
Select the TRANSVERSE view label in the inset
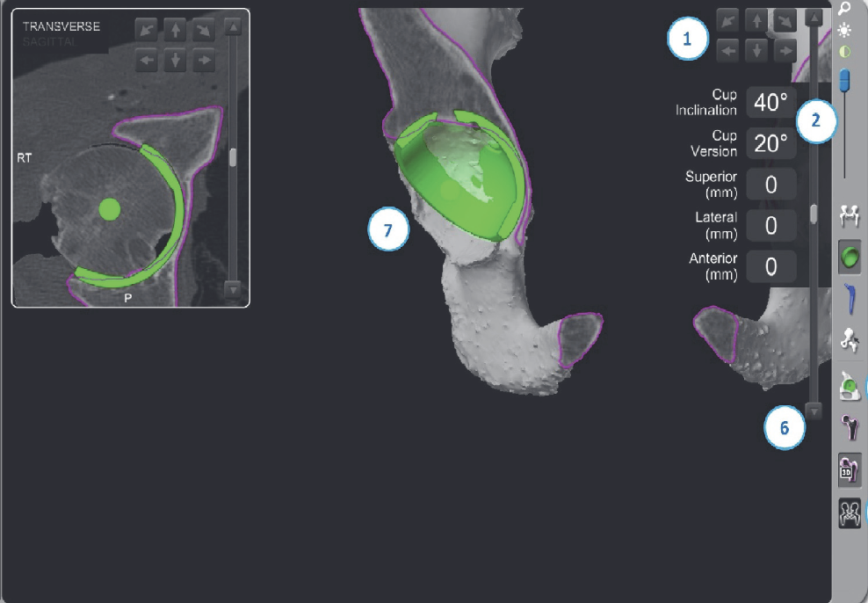click(x=61, y=26)
